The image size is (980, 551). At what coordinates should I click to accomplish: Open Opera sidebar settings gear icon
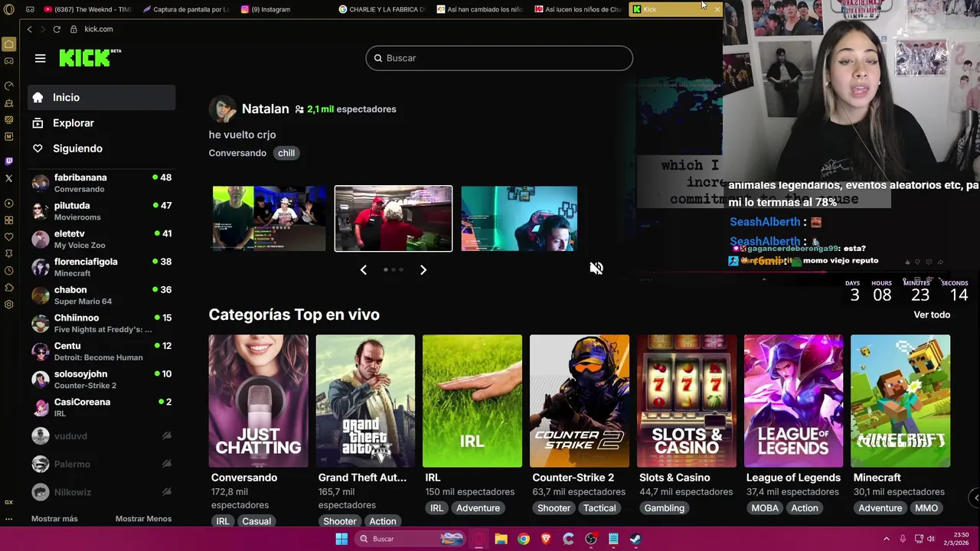tap(8, 305)
